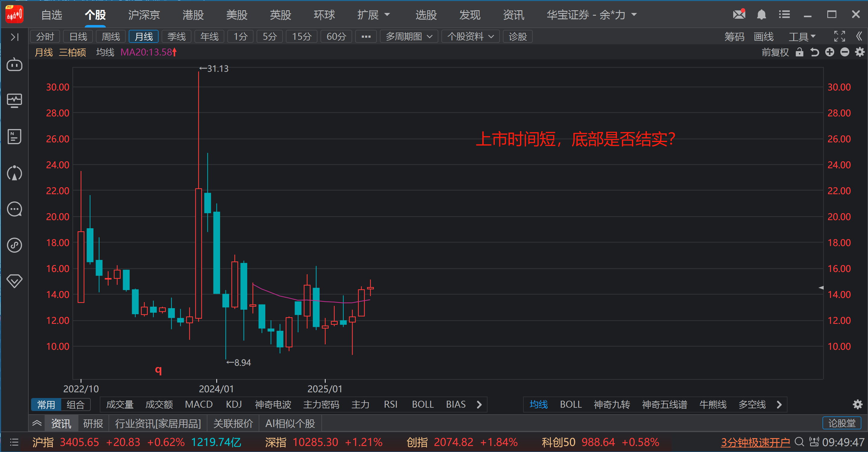Open the 选股 tab
Viewport: 868px width, 452px height.
point(426,15)
